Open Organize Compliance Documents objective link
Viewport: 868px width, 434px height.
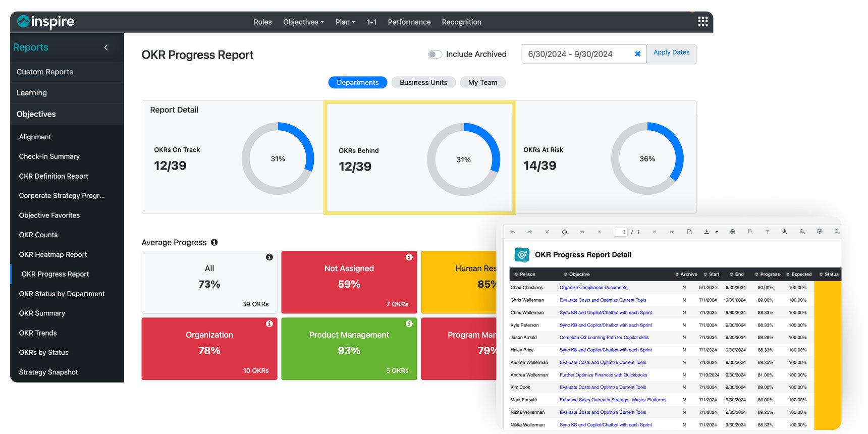[593, 288]
